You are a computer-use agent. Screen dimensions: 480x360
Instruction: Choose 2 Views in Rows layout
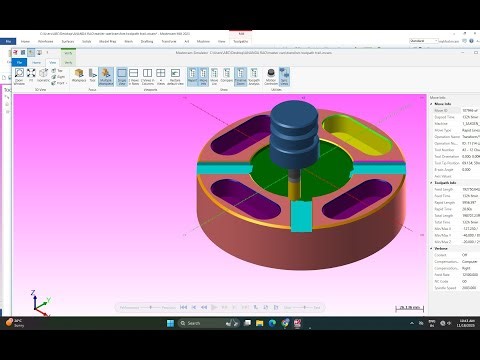(133, 77)
